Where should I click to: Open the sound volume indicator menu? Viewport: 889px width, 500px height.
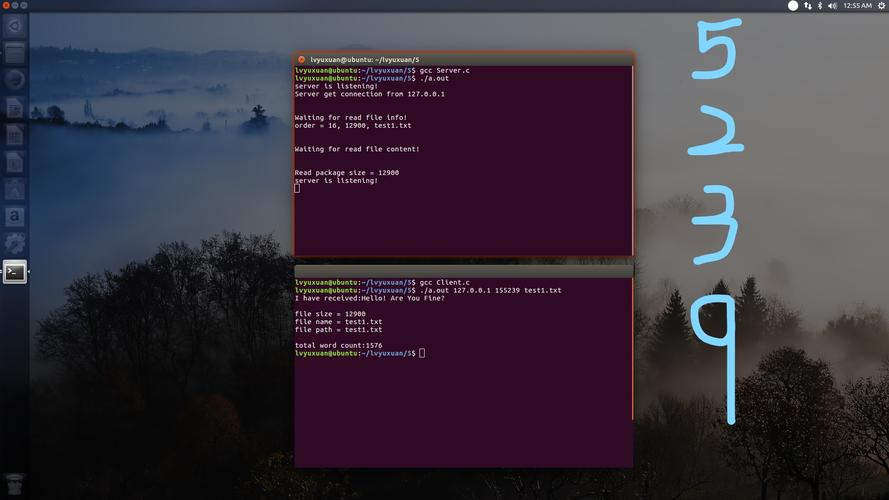coord(832,6)
